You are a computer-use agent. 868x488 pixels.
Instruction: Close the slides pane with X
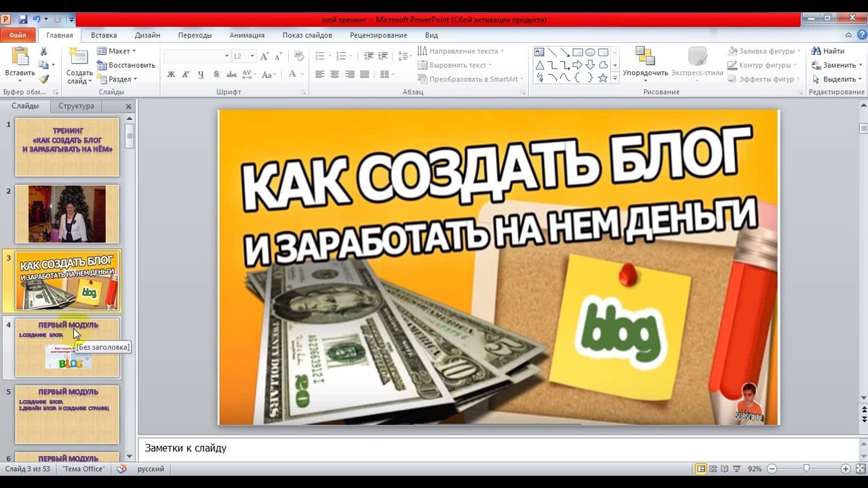pyautogui.click(x=129, y=106)
